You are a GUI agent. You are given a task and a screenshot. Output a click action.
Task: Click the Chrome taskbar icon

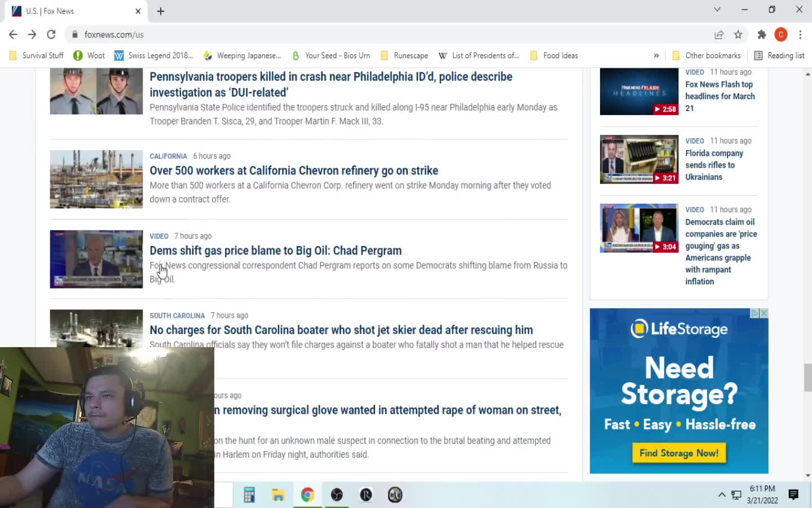coord(307,495)
